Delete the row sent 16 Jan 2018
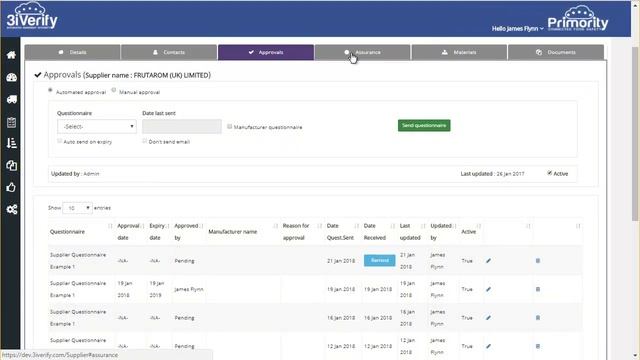The width and height of the screenshot is (640, 360). click(538, 318)
